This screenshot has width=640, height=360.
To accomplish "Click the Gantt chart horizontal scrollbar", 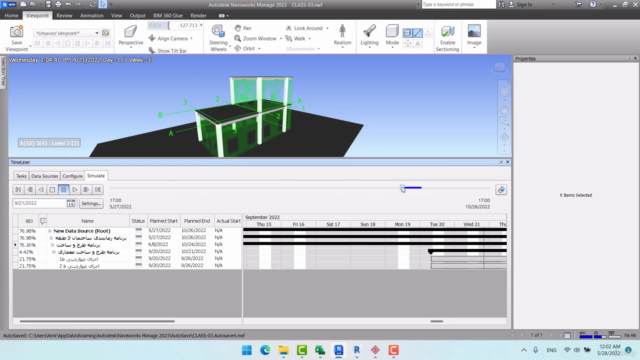I will point(436,321).
